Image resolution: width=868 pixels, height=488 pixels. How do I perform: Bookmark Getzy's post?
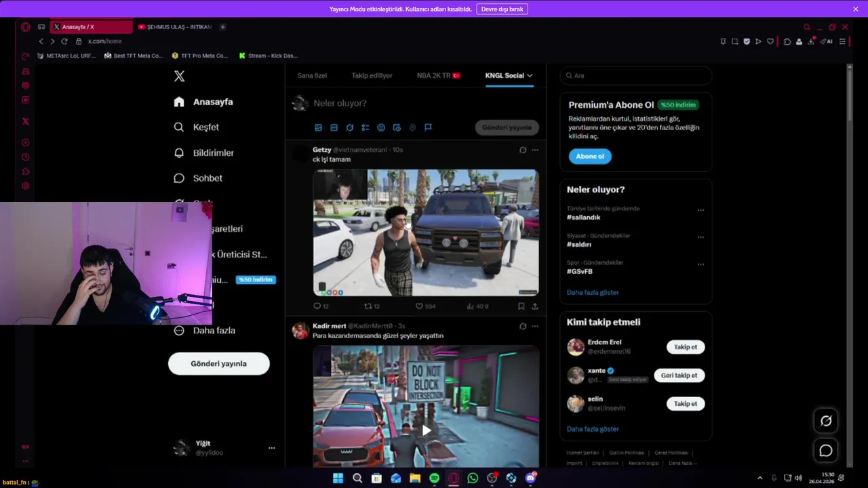coord(521,306)
